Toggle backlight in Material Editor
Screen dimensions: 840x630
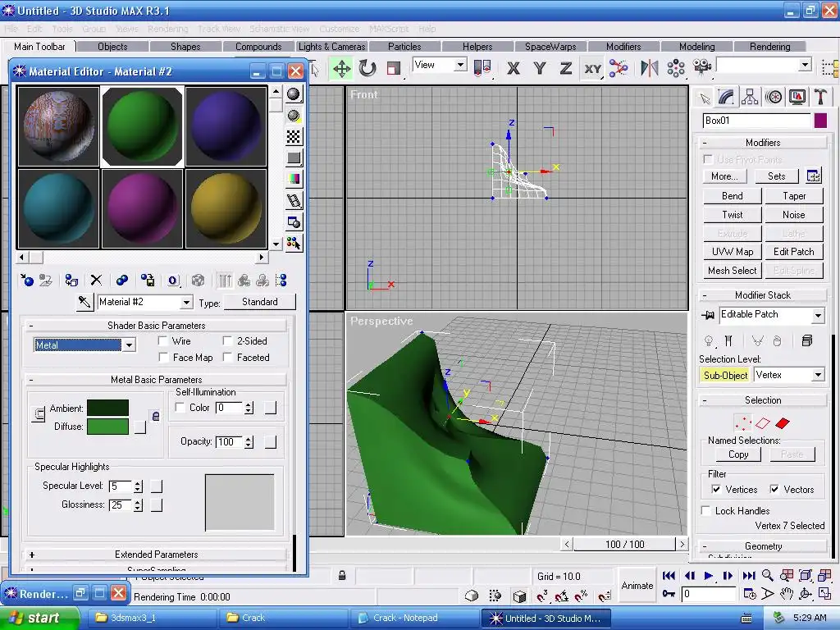coord(294,116)
